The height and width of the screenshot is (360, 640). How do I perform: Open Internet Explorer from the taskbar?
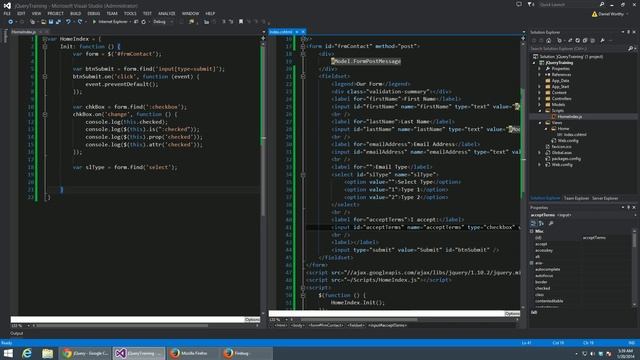pos(27,353)
